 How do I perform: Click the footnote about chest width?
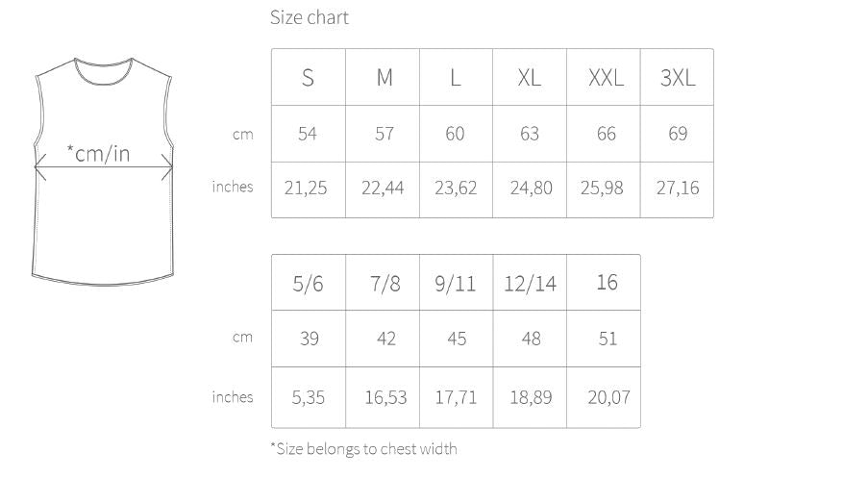pos(363,448)
